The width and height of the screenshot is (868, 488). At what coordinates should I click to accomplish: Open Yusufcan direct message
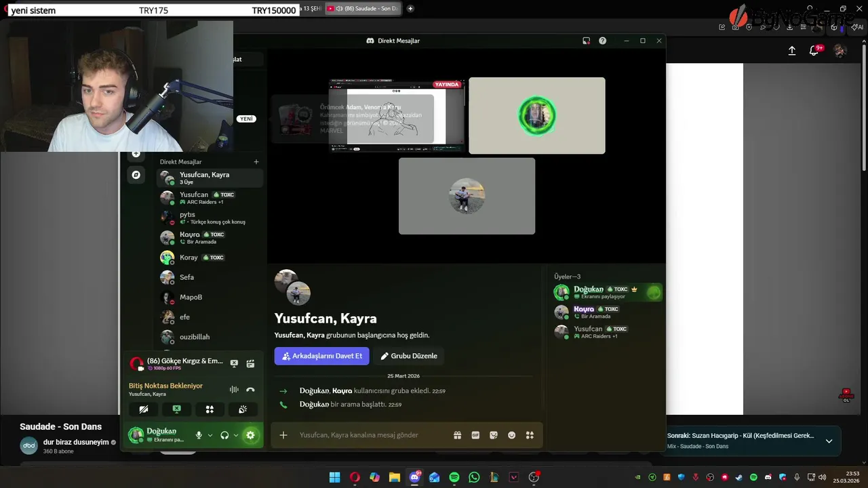point(210,198)
